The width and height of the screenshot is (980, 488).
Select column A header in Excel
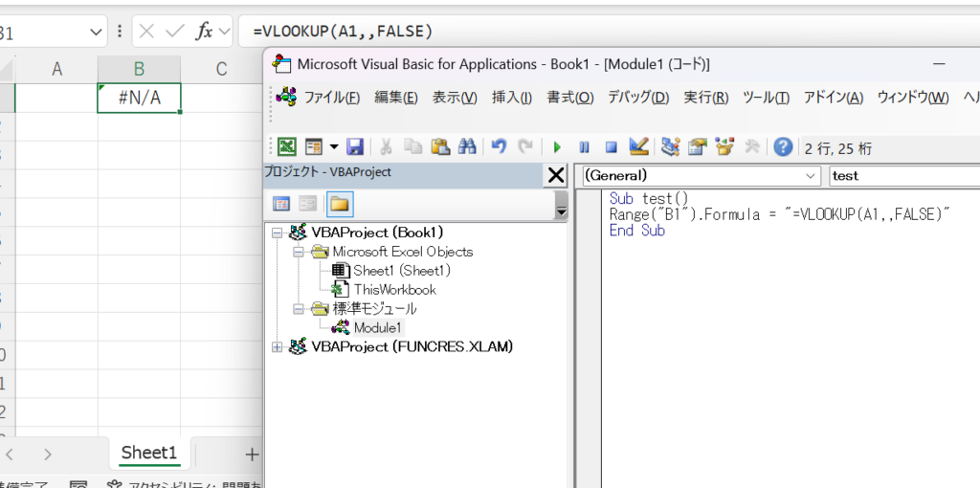tap(56, 69)
